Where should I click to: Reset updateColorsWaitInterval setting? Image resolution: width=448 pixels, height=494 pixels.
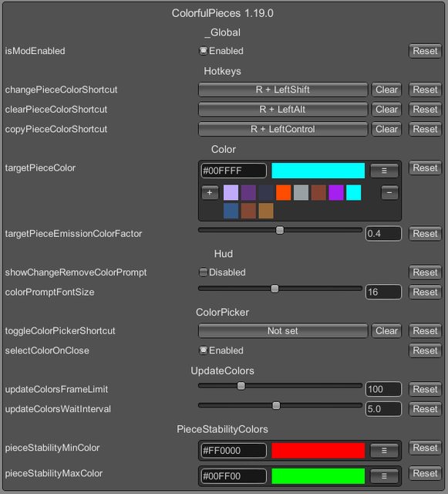coord(425,409)
